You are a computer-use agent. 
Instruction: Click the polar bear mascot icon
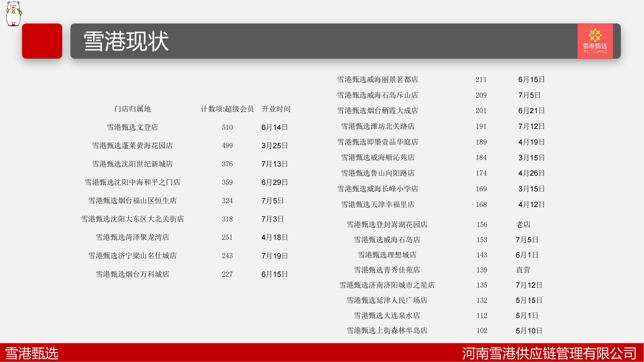coord(14,14)
